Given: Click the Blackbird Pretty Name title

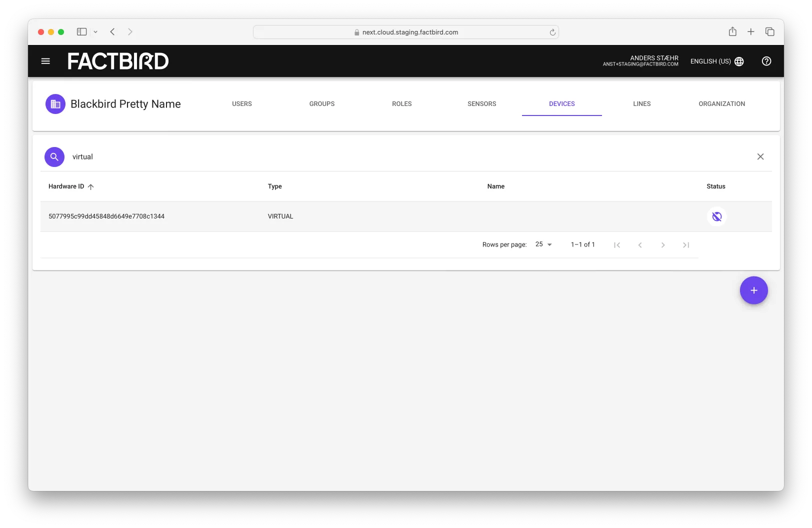Looking at the screenshot, I should (125, 104).
